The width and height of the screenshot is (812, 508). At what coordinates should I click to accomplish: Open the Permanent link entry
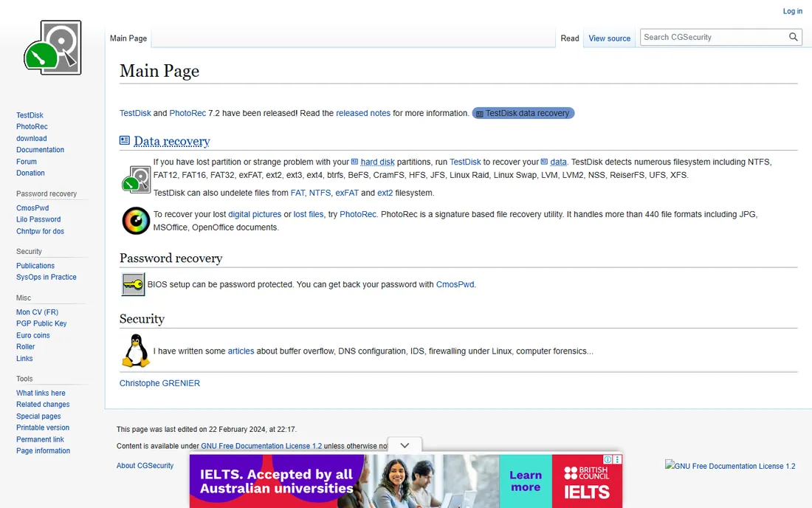pyautogui.click(x=40, y=439)
